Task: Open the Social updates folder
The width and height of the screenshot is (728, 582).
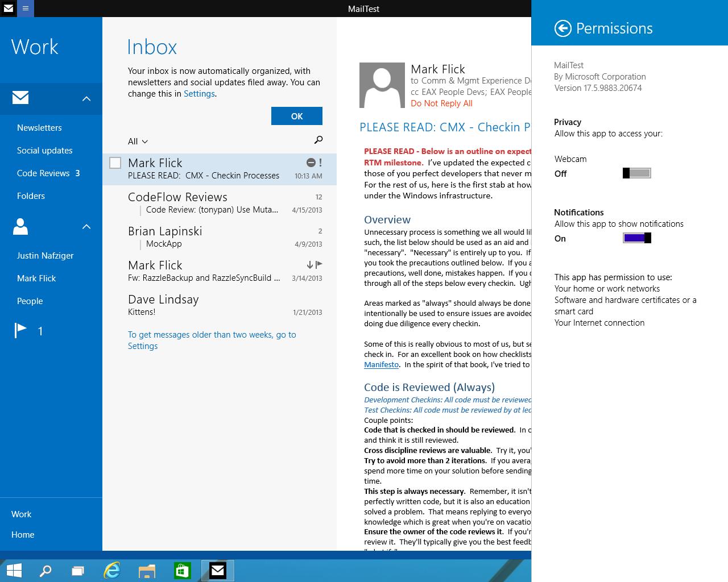Action: 45,150
